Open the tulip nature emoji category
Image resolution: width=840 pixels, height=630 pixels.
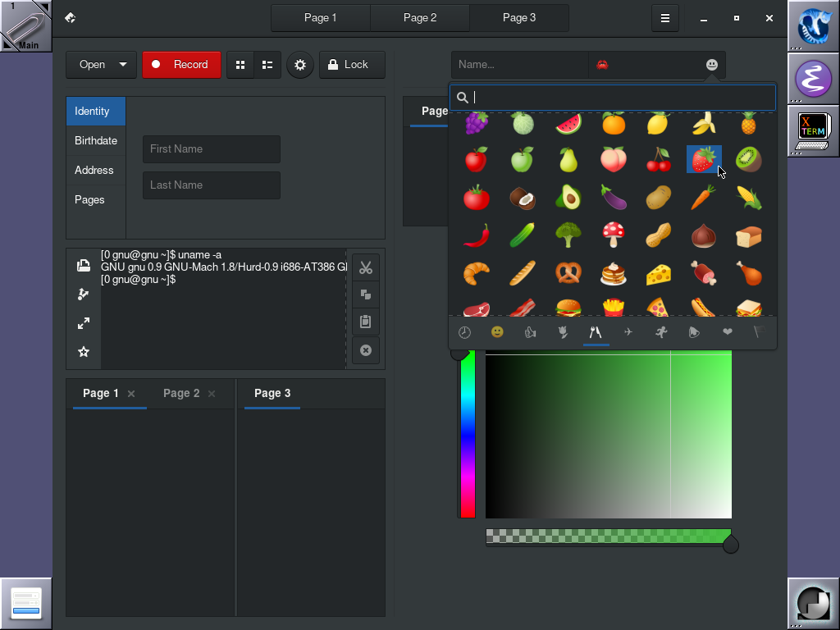point(563,333)
